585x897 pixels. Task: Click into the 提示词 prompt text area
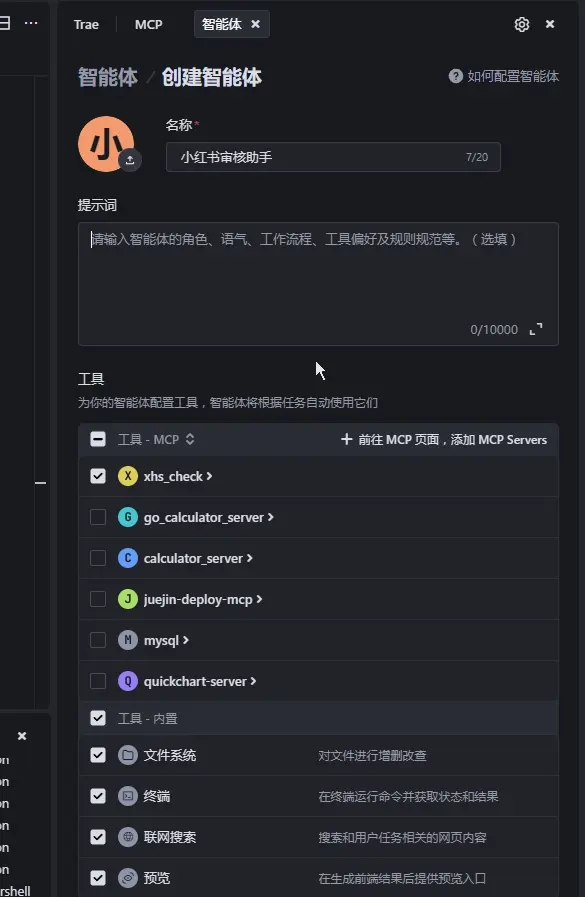coord(318,284)
